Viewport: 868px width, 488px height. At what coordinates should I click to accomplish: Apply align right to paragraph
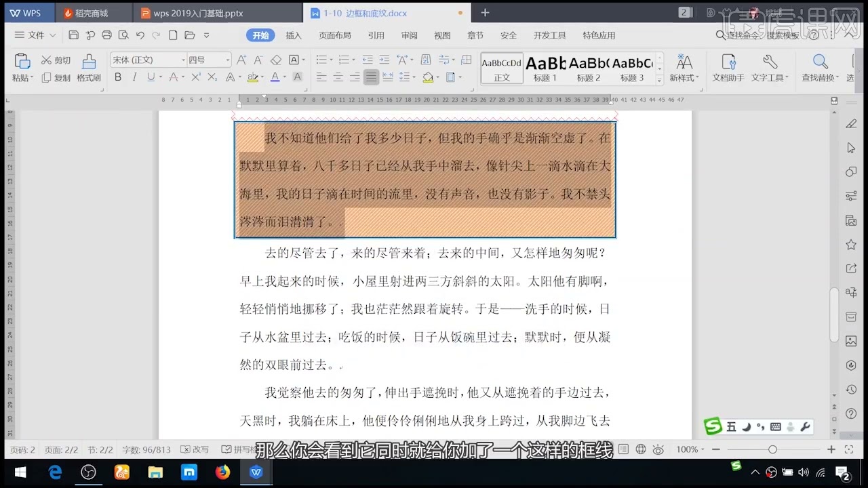pos(354,77)
